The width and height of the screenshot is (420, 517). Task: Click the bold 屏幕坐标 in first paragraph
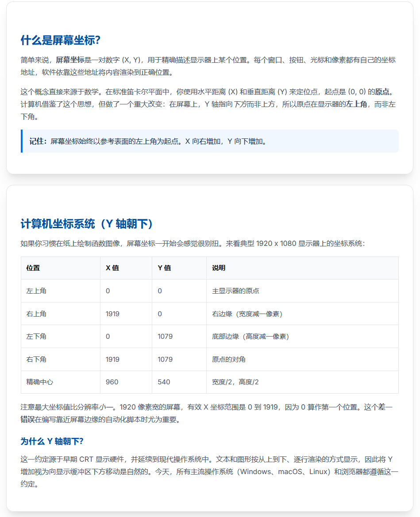coord(70,60)
